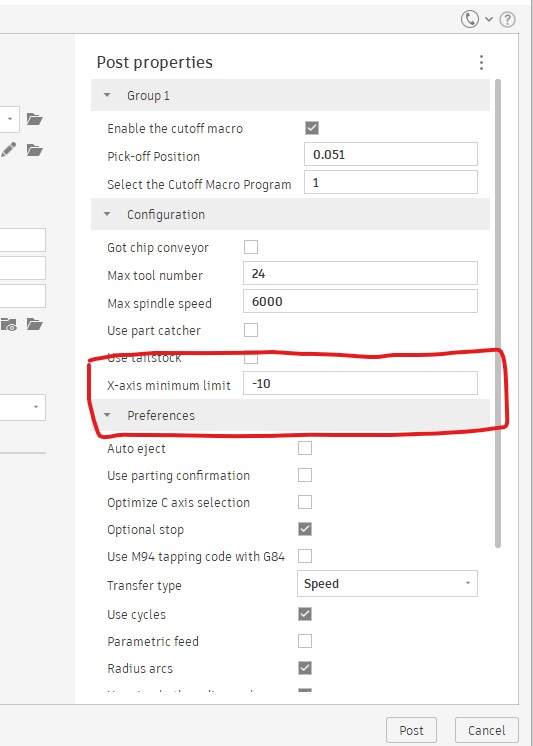Toggle Optional stop checkbox
This screenshot has width=533, height=746.
(x=305, y=529)
